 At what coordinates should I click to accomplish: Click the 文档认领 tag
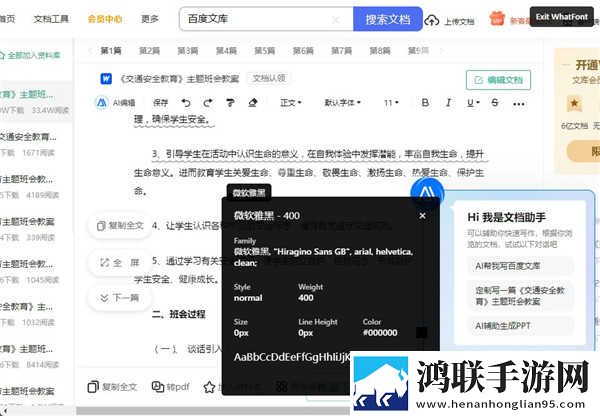tap(269, 78)
